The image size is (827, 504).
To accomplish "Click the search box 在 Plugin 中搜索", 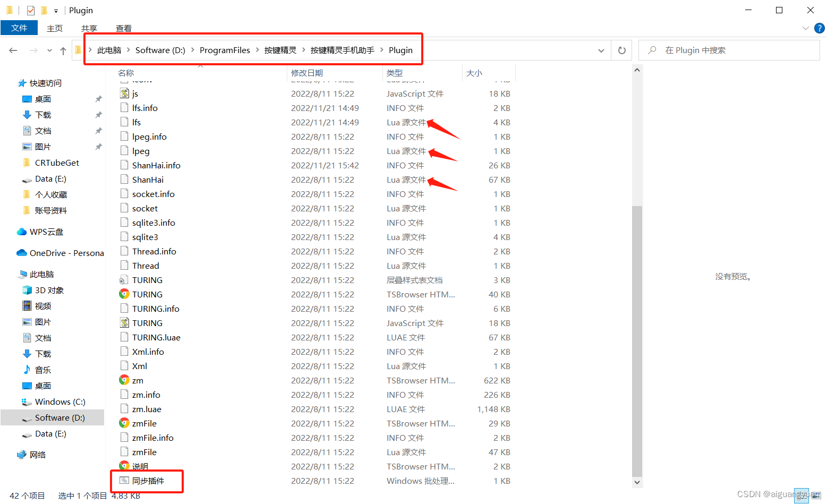I will point(729,50).
